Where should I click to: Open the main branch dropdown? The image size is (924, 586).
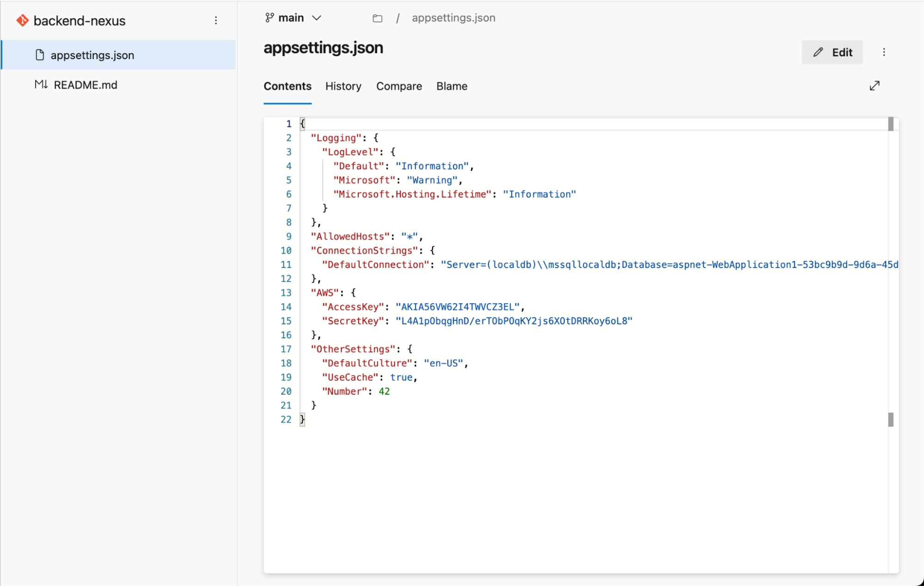click(291, 18)
